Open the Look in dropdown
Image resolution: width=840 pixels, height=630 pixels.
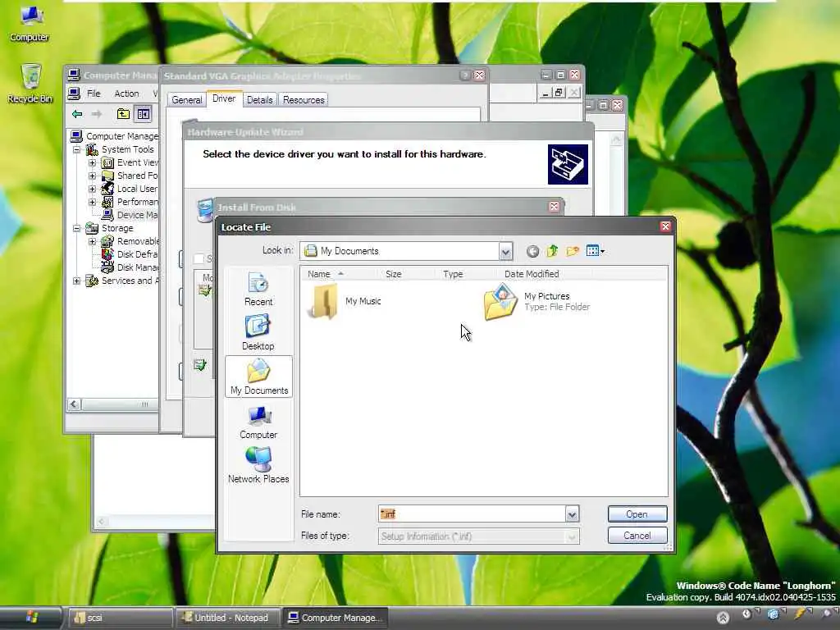tap(505, 251)
